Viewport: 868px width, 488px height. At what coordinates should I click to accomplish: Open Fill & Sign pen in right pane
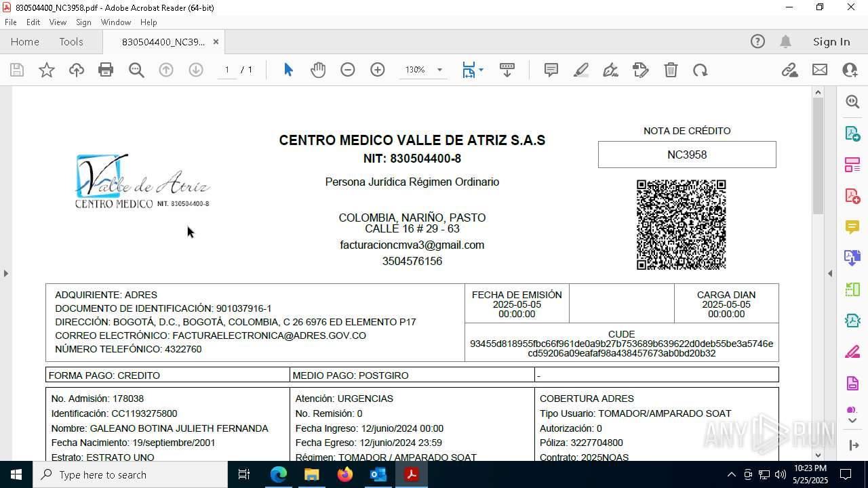[x=852, y=352]
